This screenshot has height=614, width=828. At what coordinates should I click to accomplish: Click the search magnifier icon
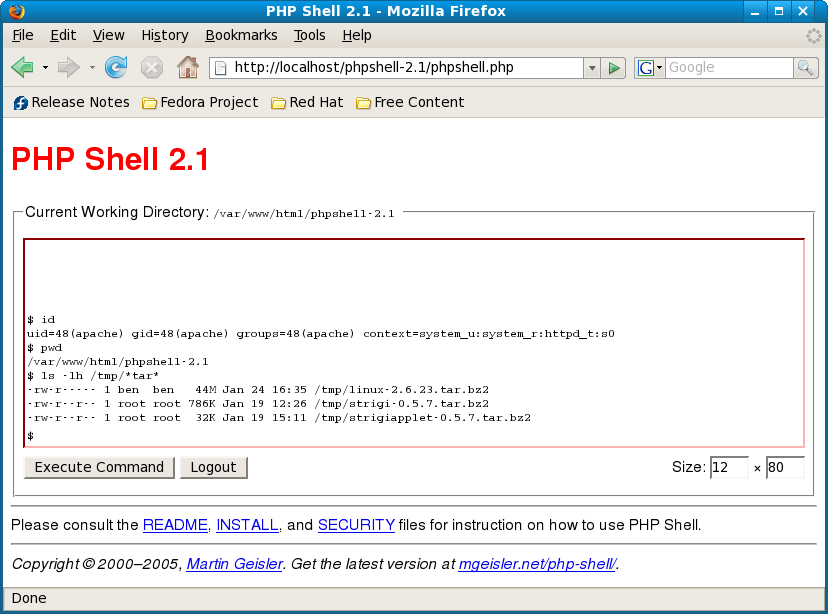tap(805, 68)
